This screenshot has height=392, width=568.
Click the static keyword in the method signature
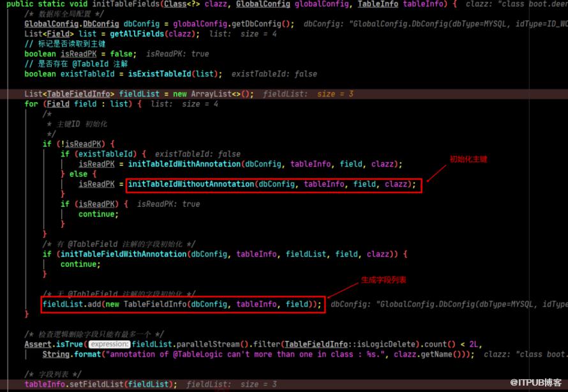(x=51, y=4)
